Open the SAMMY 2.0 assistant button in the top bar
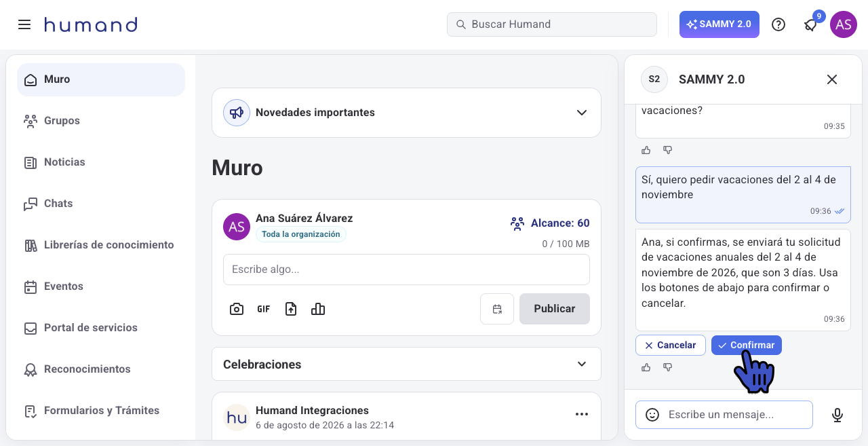This screenshot has width=868, height=446. pos(719,24)
